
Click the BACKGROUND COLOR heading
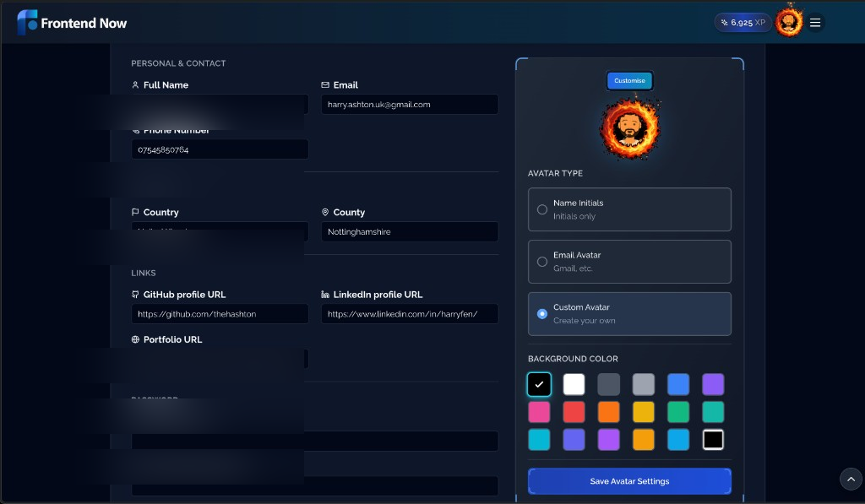[x=573, y=359]
